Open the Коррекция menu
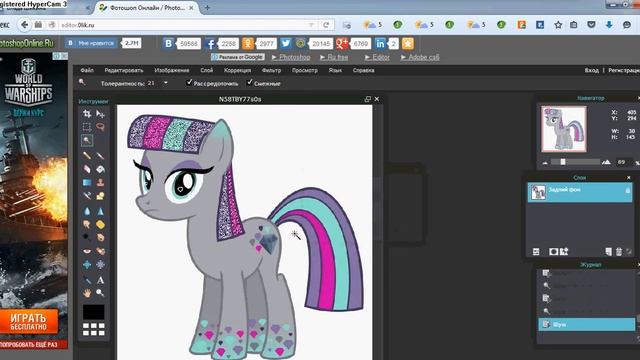Viewport: 640px width, 360px height. pos(237,70)
